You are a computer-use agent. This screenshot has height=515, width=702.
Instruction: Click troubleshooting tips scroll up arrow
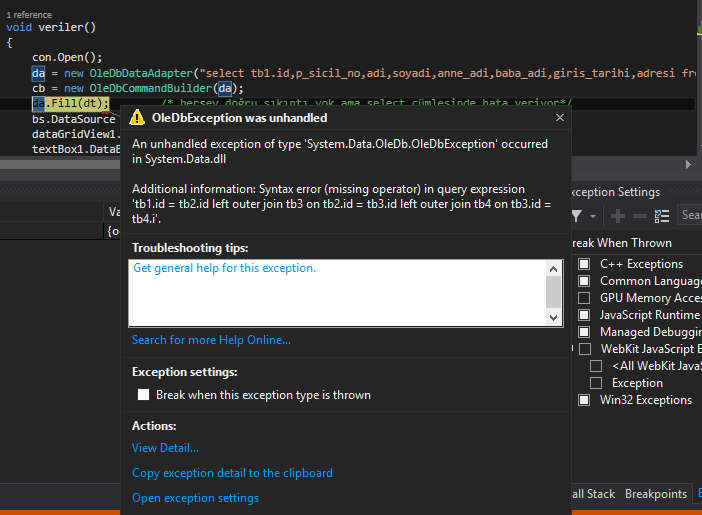click(x=553, y=269)
